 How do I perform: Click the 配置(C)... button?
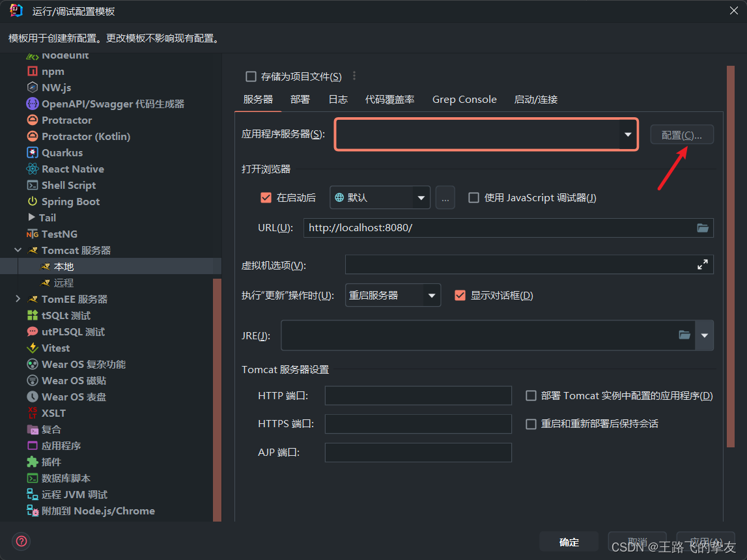pos(682,135)
